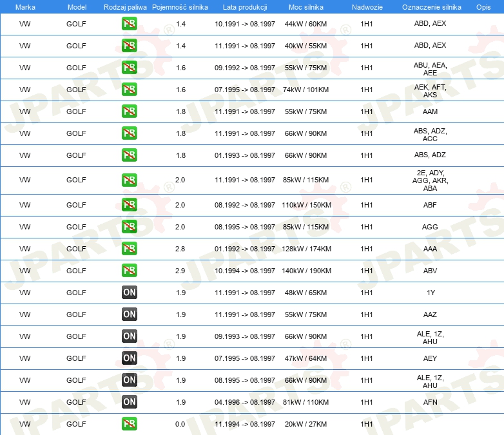Screen dimensions: 504x435
Task: Click date range 04.1996 -> 08.1997
Action: pos(245,402)
